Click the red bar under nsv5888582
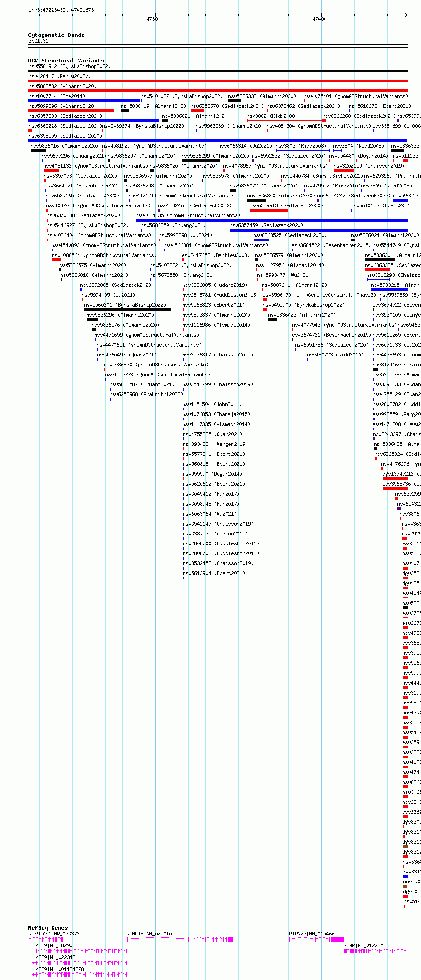Viewport: 421px width, 980px height. [218, 91]
